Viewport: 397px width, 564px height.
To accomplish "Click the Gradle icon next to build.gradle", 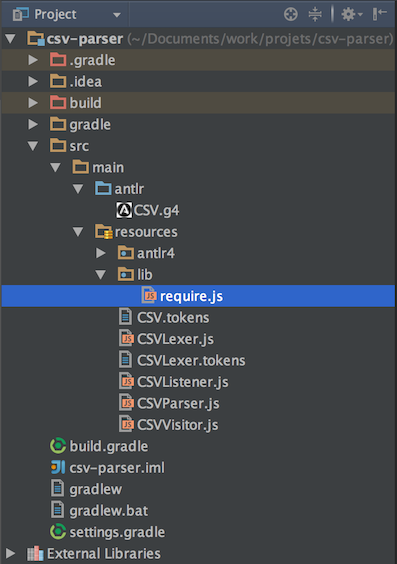I will (58, 446).
